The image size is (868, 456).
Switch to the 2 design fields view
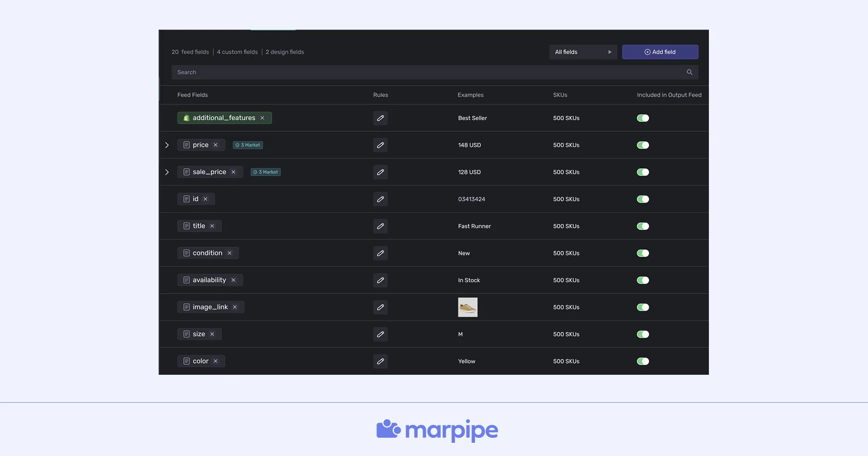click(x=284, y=52)
